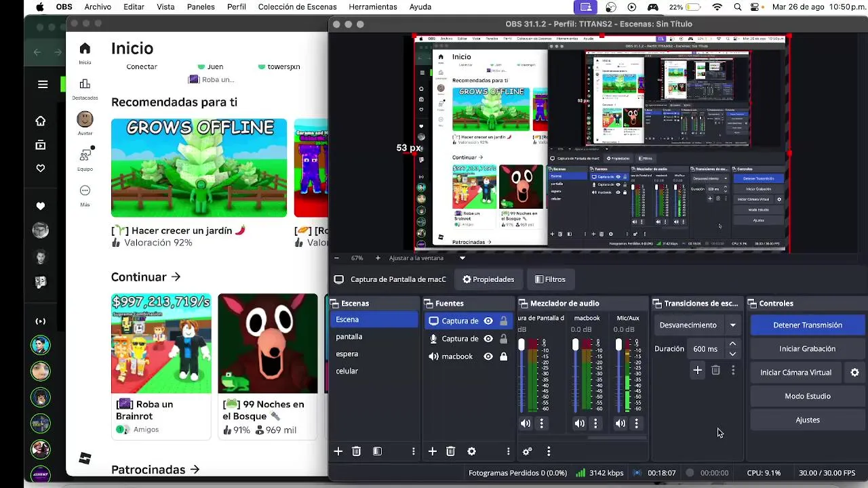Toggle visibility of selected Captura de source
Viewport: 868px width, 488px height.
(x=488, y=321)
